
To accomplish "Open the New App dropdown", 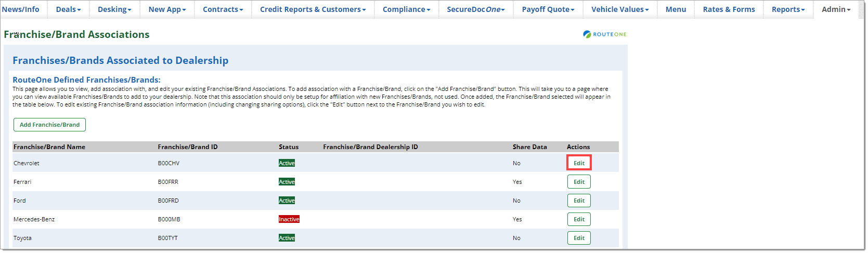I will pos(167,9).
